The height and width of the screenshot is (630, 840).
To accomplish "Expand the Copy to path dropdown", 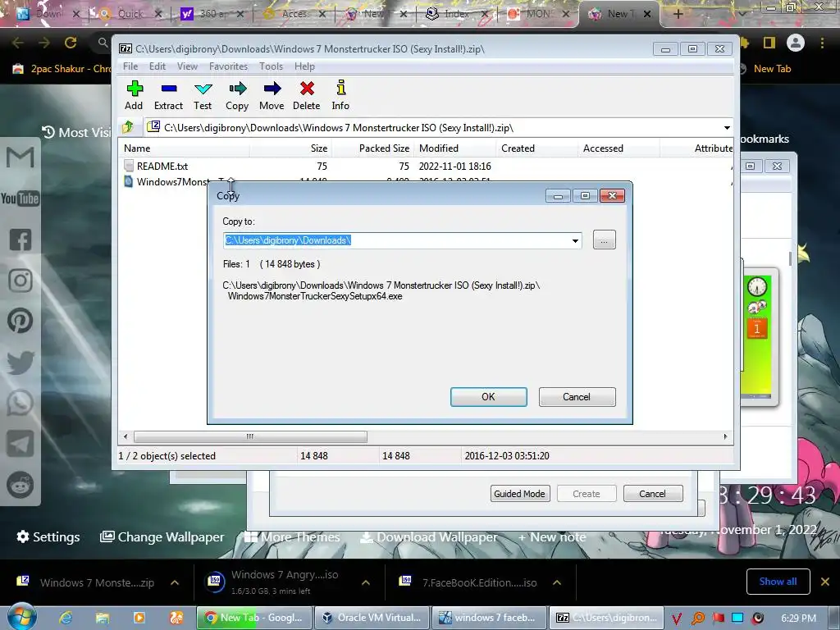I will click(575, 240).
